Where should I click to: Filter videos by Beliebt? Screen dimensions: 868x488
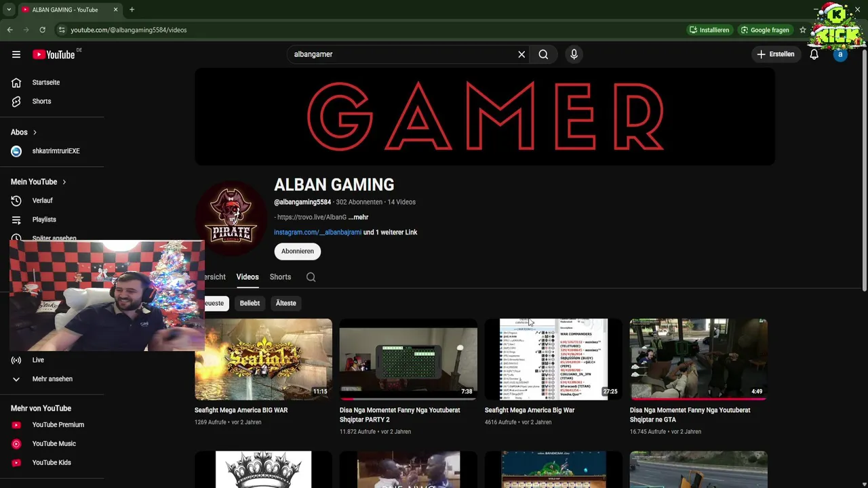[x=250, y=303]
